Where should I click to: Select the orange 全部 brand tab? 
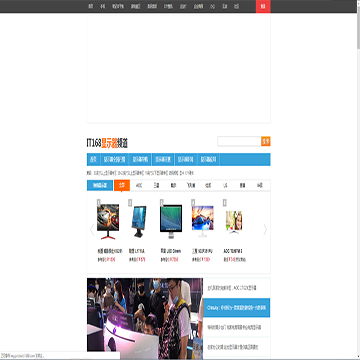pos(122,185)
